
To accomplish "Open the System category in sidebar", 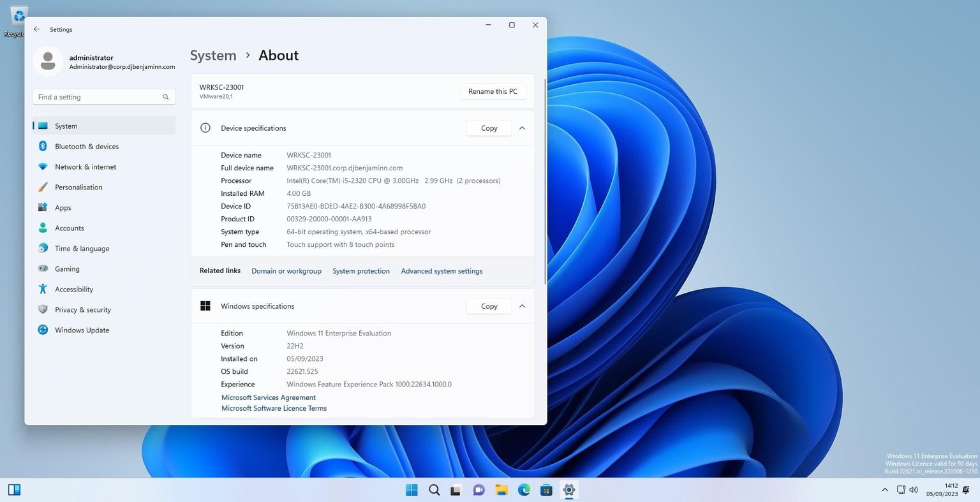I will tap(104, 126).
